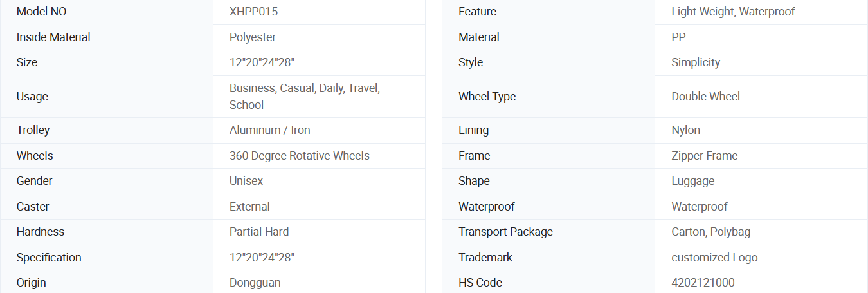Select the Double Wheel value
Screen dimensions: 868x293
[705, 97]
